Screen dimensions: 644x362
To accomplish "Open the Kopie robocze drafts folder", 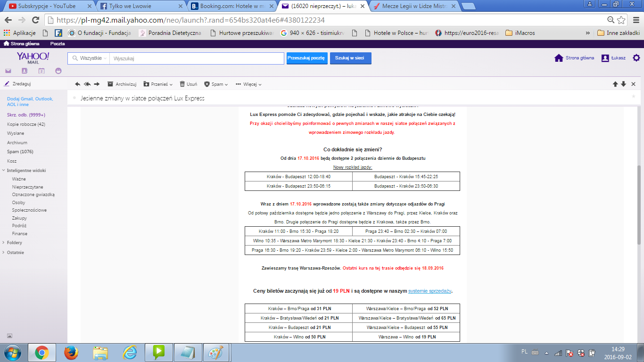I will pos(26,124).
